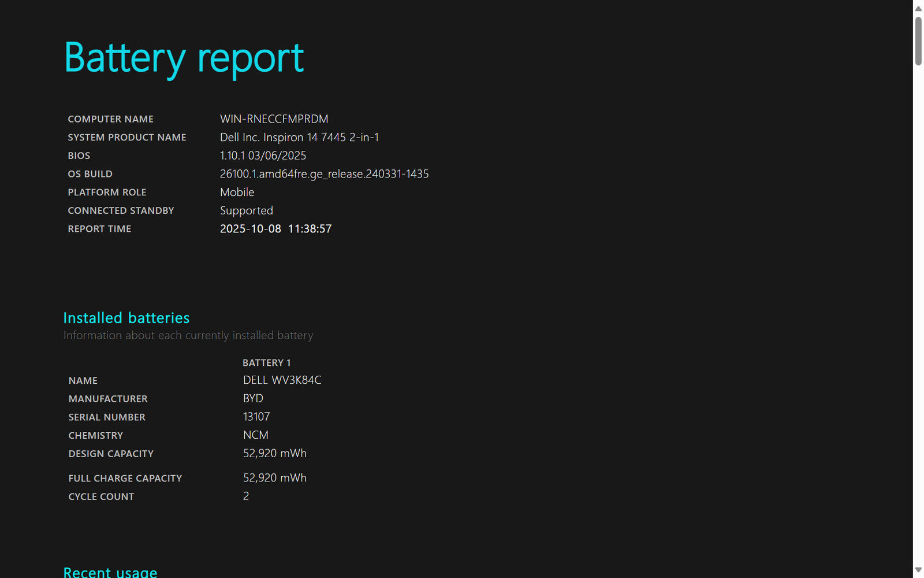Click the Dell Inc. Inspiron 14 product name
This screenshot has width=924, height=578.
(x=299, y=138)
